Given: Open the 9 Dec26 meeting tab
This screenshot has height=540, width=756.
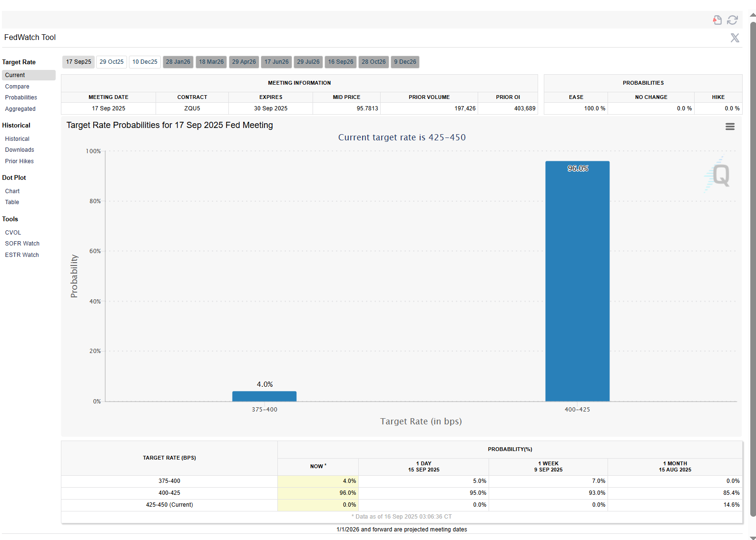Looking at the screenshot, I should 405,62.
